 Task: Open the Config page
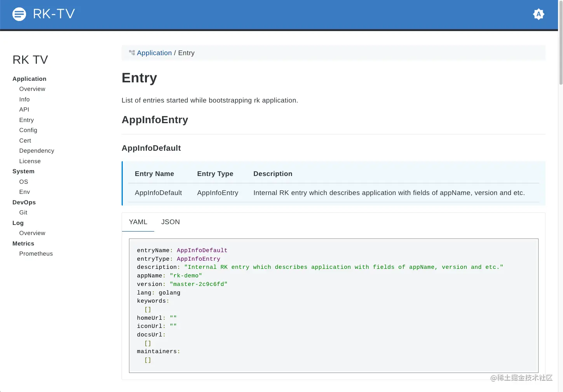click(28, 130)
